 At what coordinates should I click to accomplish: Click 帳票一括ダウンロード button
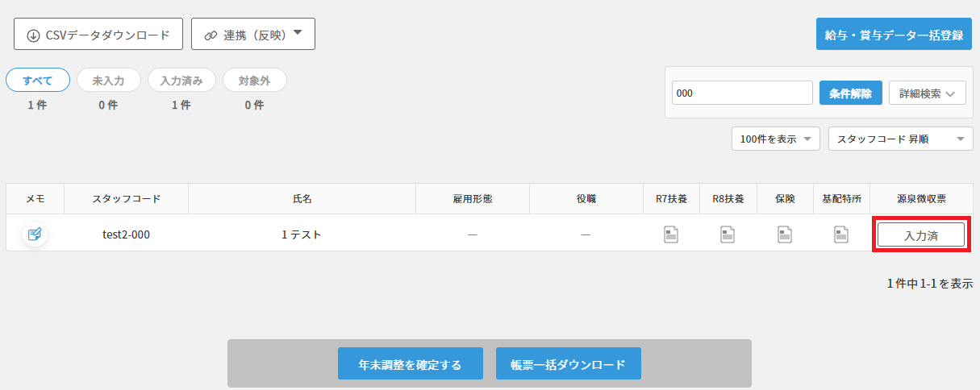568,364
